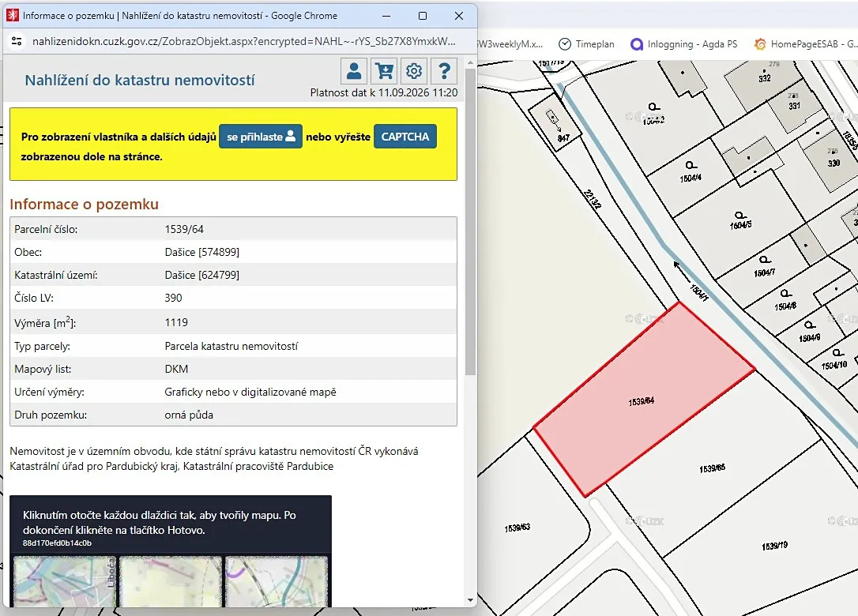Open the help question mark icon

444,71
